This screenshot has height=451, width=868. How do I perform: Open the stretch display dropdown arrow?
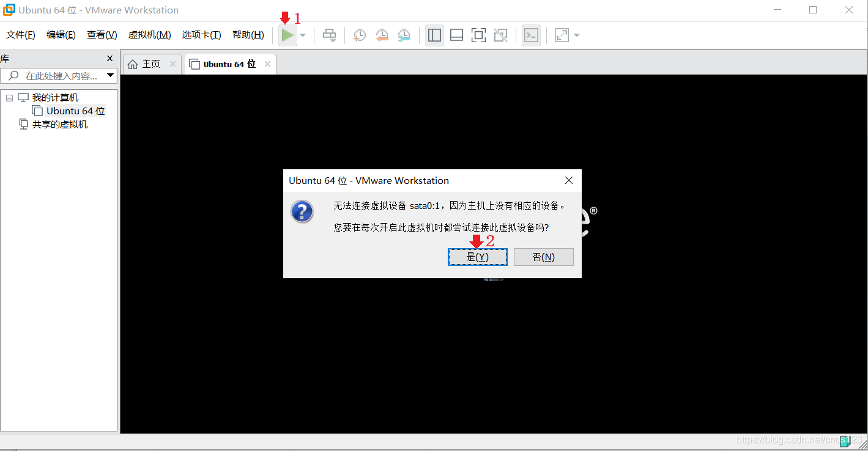[x=577, y=35]
